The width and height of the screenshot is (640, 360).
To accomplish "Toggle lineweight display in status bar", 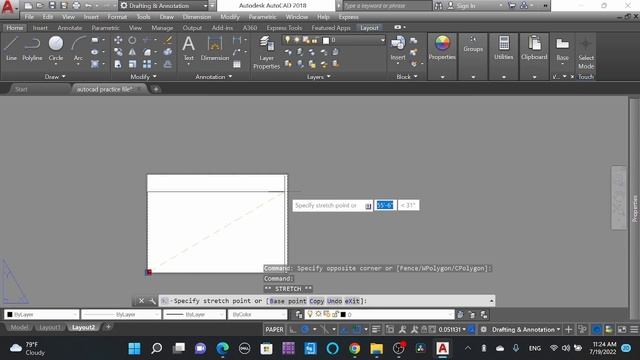I will point(376,329).
